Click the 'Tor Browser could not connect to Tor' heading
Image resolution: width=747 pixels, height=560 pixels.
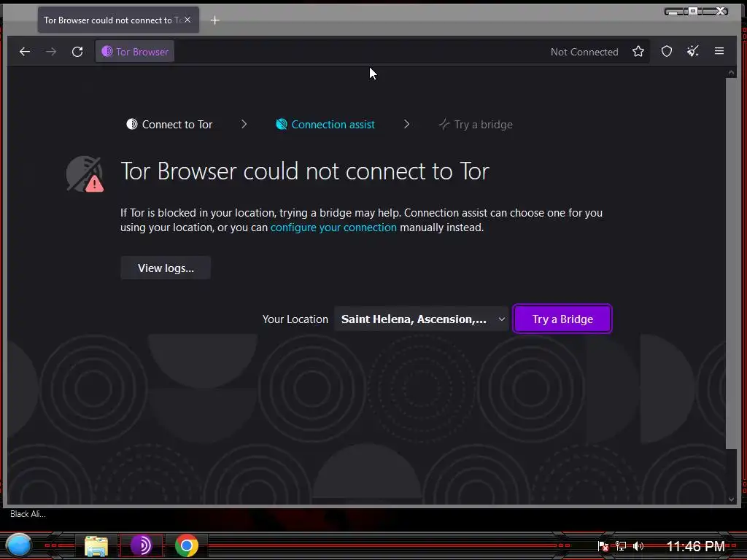point(305,171)
